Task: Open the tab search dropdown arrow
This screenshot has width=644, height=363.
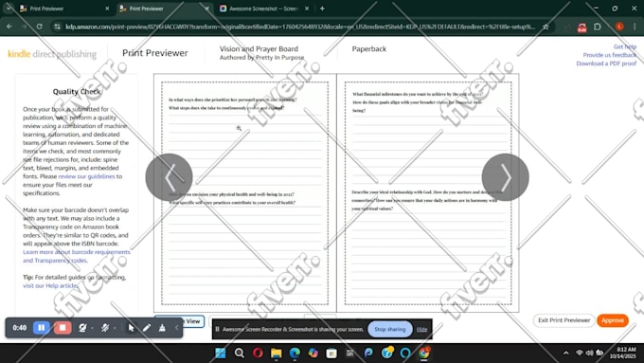Action: click(9, 9)
